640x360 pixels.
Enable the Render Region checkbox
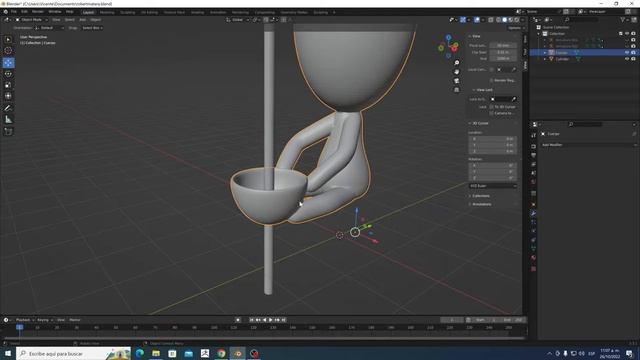[491, 80]
